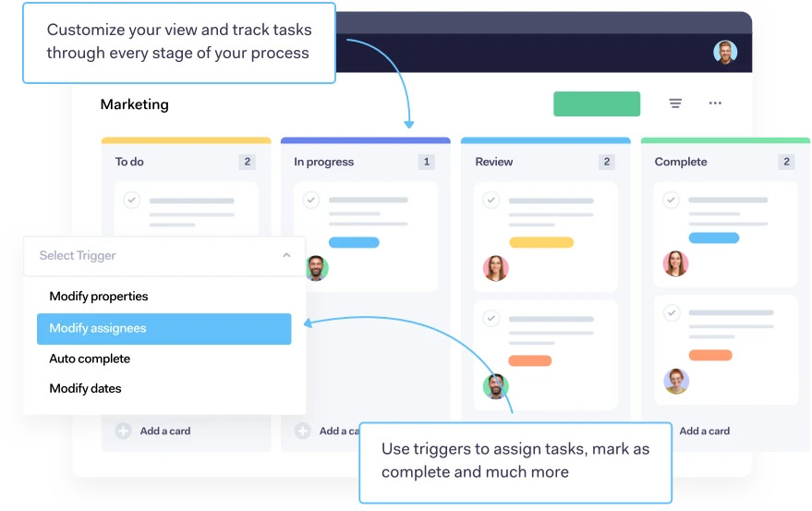Check off the To do column card
Screen dimensions: 812x511
click(131, 200)
